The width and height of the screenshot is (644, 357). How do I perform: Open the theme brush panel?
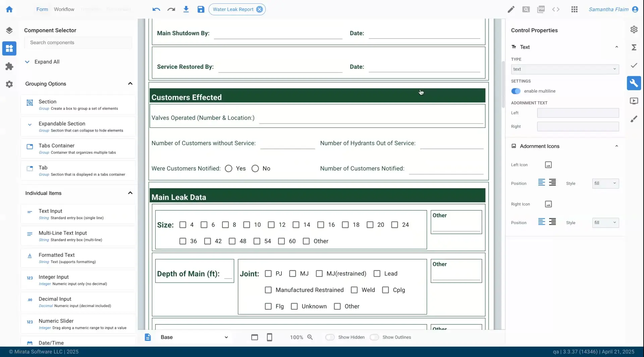(634, 118)
